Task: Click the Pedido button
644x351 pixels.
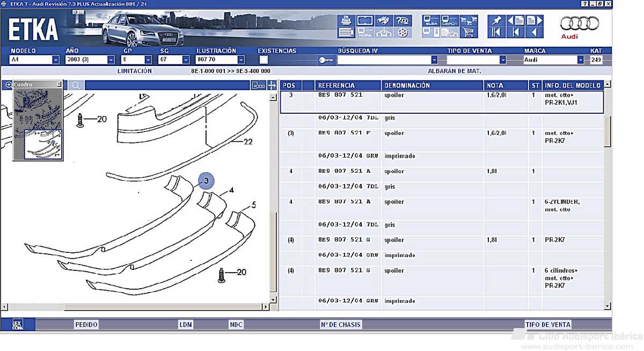Action: tap(86, 325)
